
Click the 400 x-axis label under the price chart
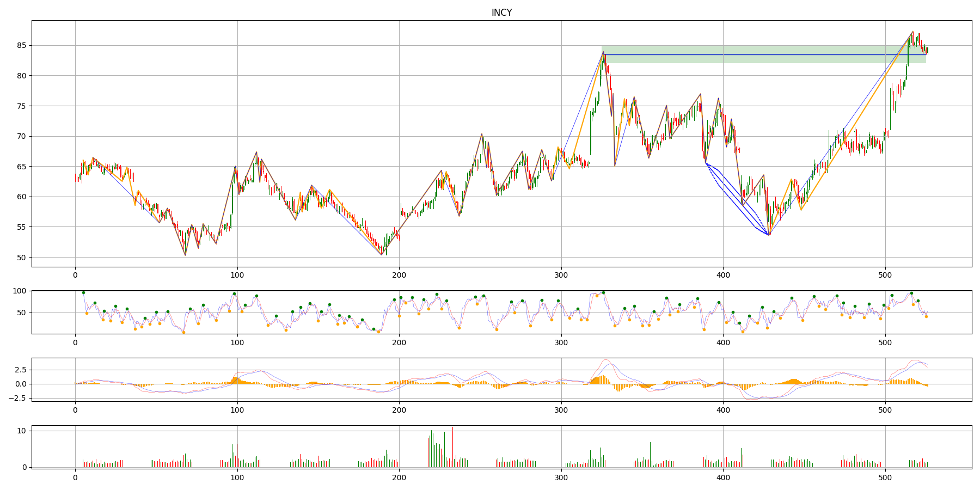pyautogui.click(x=723, y=275)
